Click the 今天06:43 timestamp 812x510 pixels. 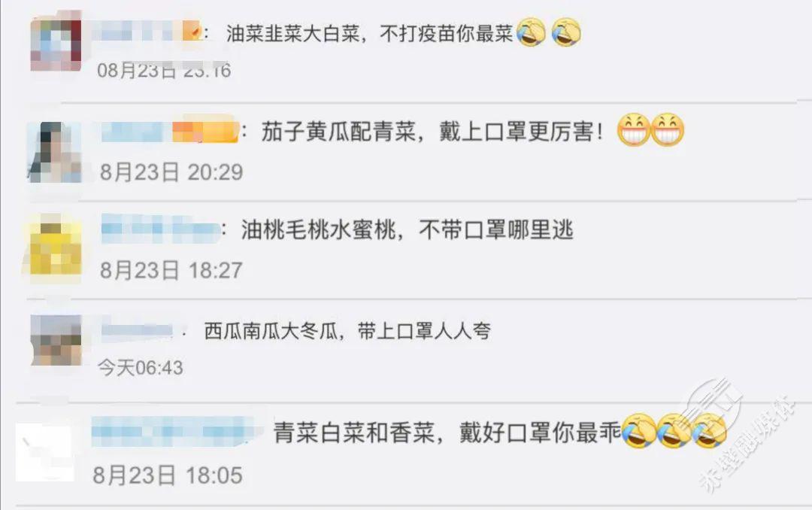[141, 368]
